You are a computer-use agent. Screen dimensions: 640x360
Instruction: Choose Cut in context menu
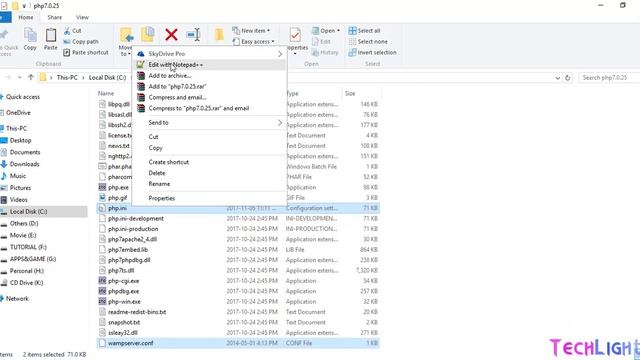pyautogui.click(x=210, y=137)
